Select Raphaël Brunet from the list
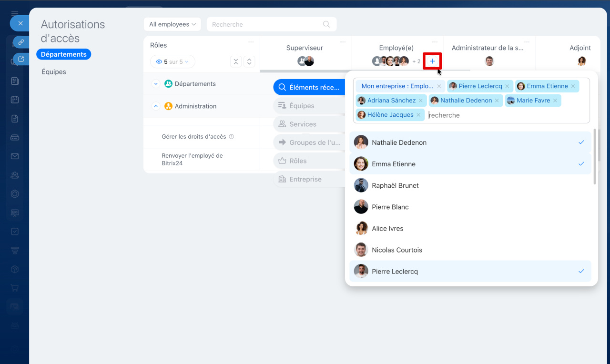This screenshot has width=610, height=364. tap(470, 185)
